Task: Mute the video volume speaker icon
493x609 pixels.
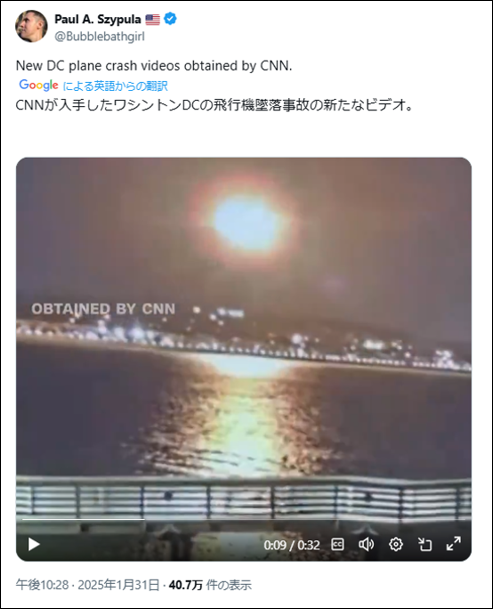Action: click(366, 545)
